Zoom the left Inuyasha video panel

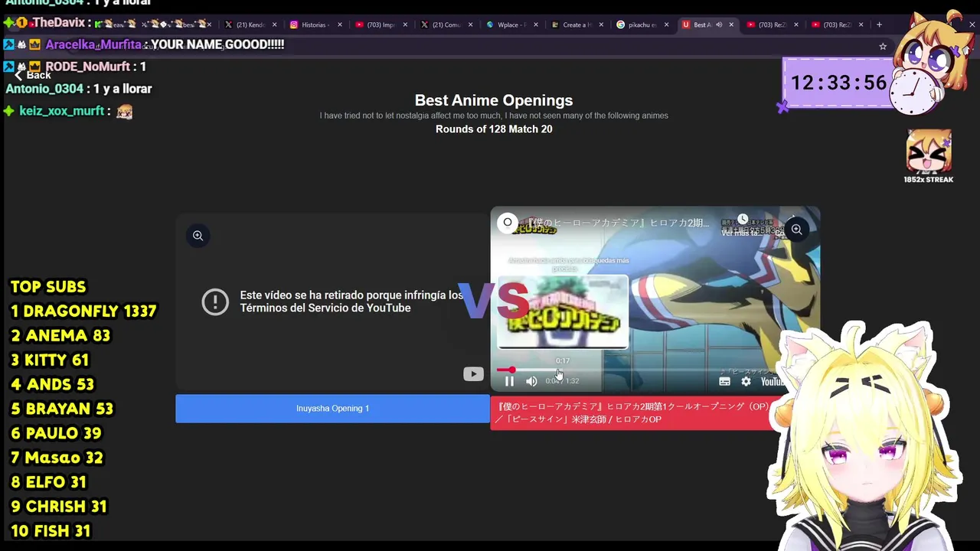(198, 236)
